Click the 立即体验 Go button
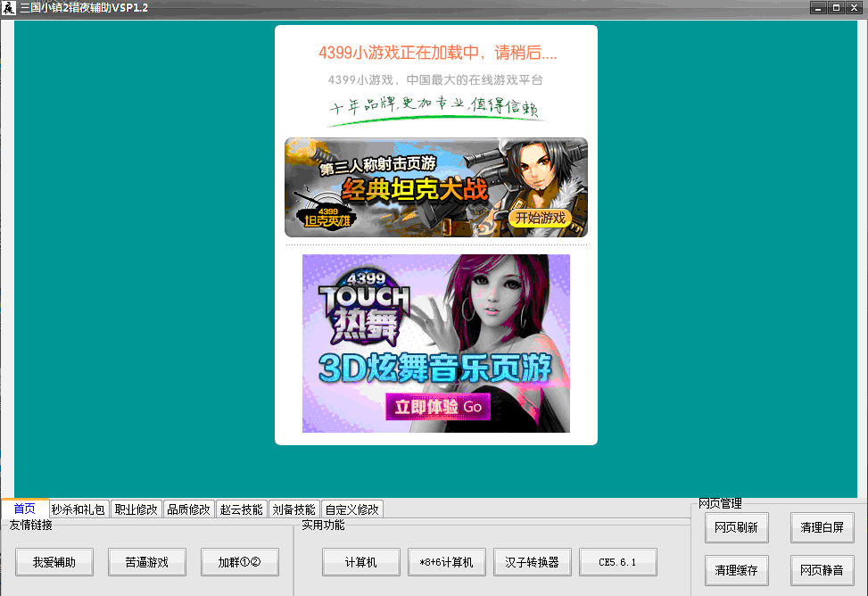The height and width of the screenshot is (596, 868). (438, 407)
